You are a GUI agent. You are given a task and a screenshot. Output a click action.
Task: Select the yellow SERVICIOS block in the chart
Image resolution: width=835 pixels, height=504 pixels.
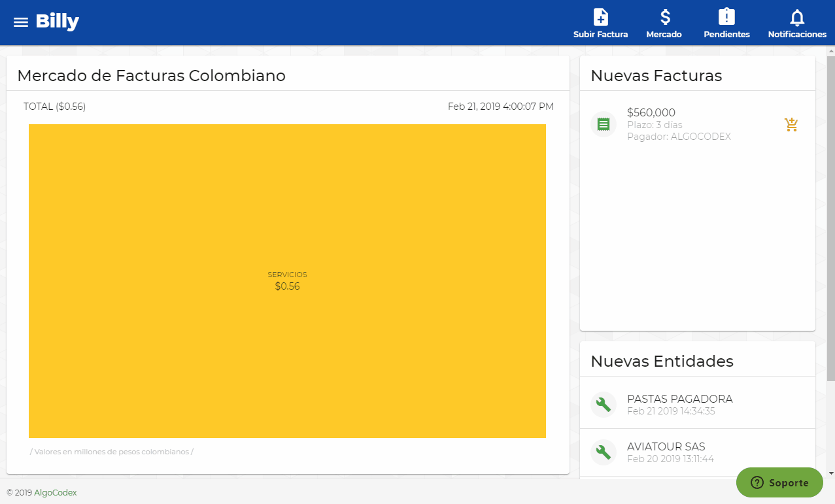[x=287, y=280]
